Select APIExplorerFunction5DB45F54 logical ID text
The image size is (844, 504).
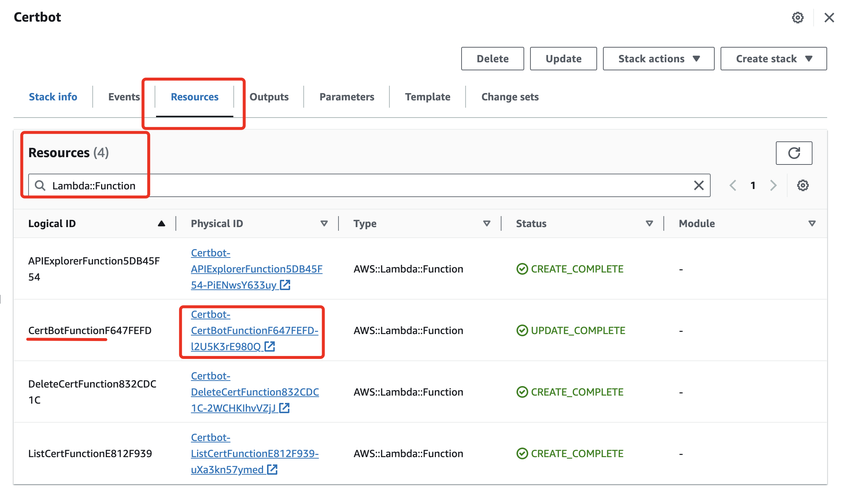[94, 269]
